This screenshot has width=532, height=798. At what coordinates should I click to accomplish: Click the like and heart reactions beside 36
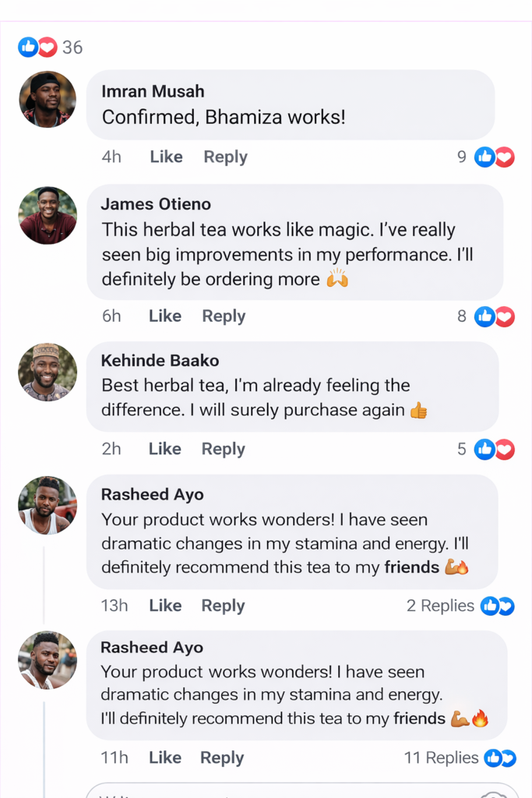37,48
